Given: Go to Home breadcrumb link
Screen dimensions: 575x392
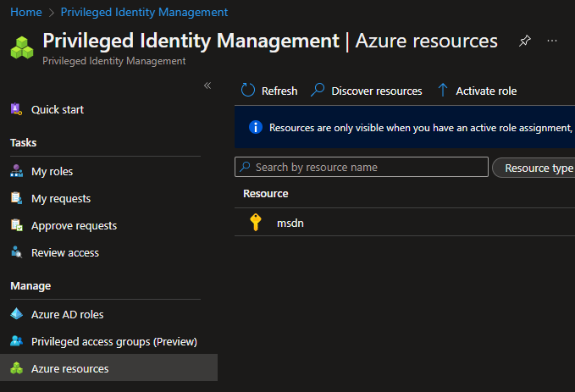Looking at the screenshot, I should pos(25,12).
